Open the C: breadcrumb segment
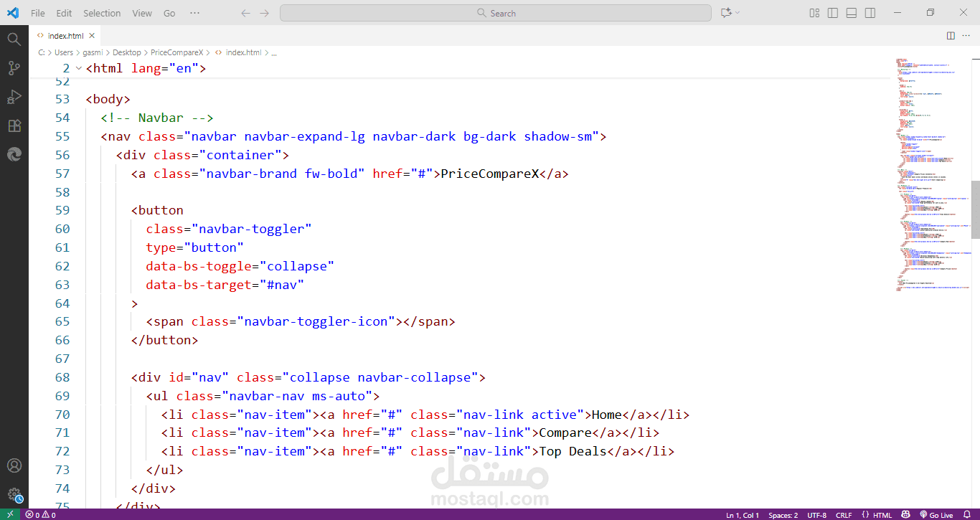The height and width of the screenshot is (520, 980). [42, 52]
